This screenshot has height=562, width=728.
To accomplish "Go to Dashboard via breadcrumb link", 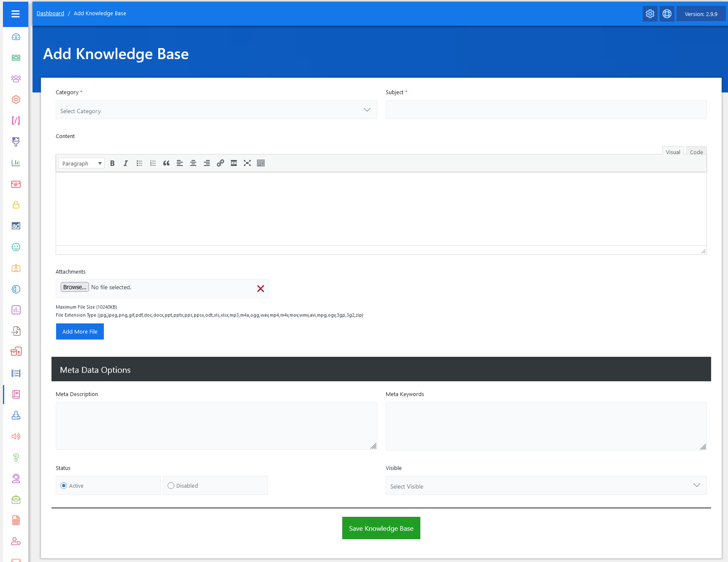I will 50,14.
